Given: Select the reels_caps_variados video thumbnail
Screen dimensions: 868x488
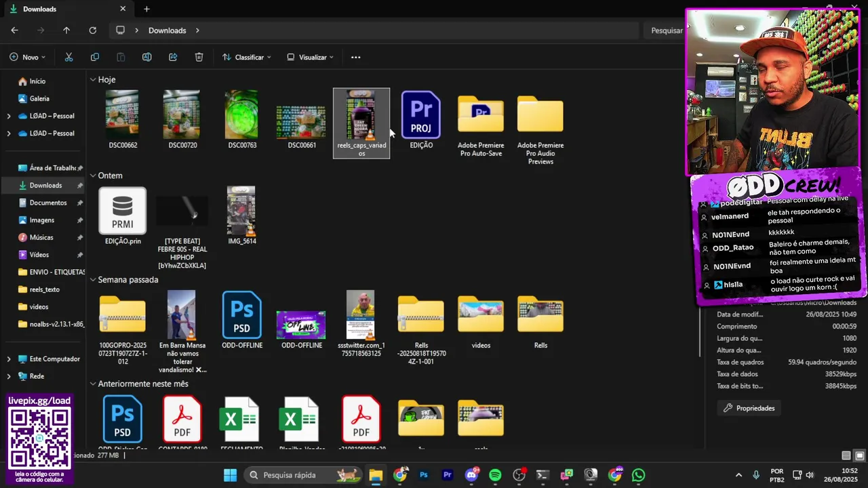Looking at the screenshot, I should click(361, 123).
